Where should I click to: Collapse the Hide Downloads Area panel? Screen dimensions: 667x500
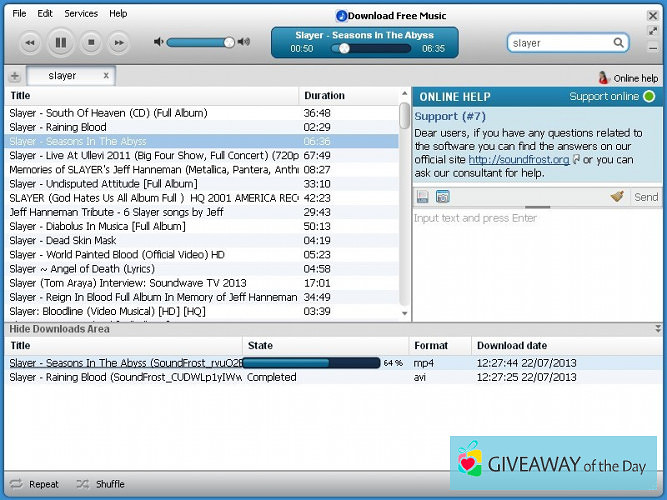(x=657, y=328)
